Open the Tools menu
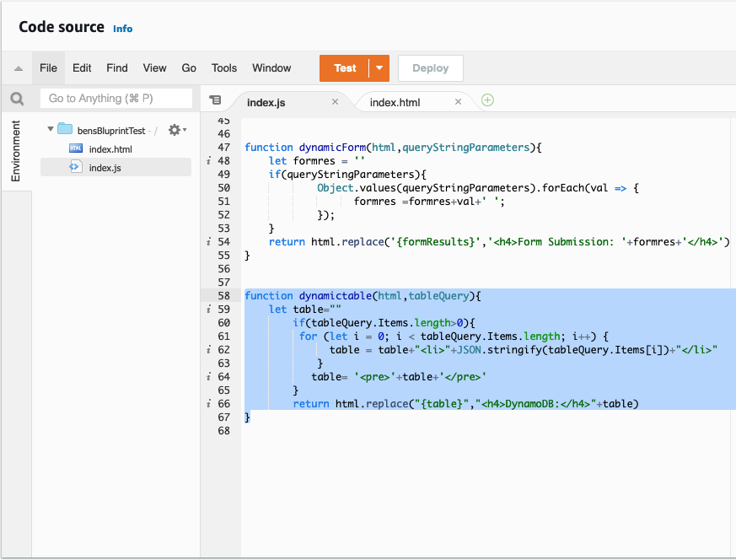Image resolution: width=736 pixels, height=560 pixels. tap(224, 68)
